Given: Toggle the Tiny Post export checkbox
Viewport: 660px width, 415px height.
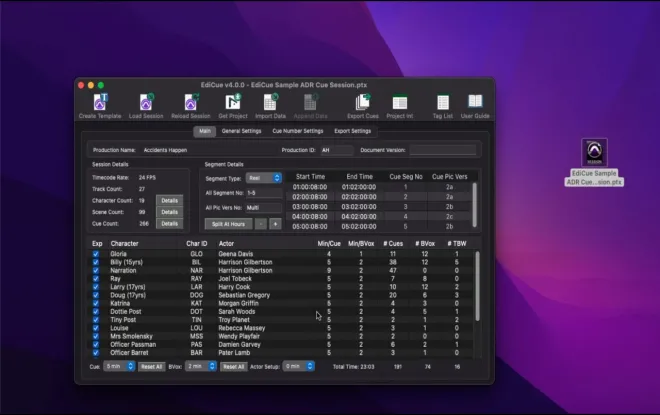Looking at the screenshot, I should (x=96, y=320).
